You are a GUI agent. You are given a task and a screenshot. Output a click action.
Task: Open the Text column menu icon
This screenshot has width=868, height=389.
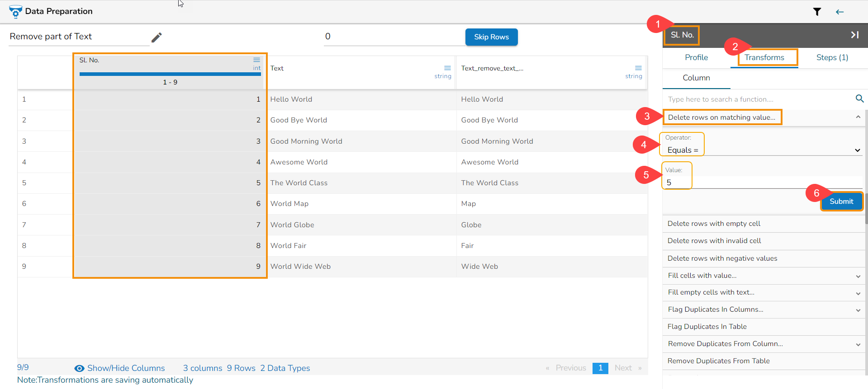(x=447, y=68)
